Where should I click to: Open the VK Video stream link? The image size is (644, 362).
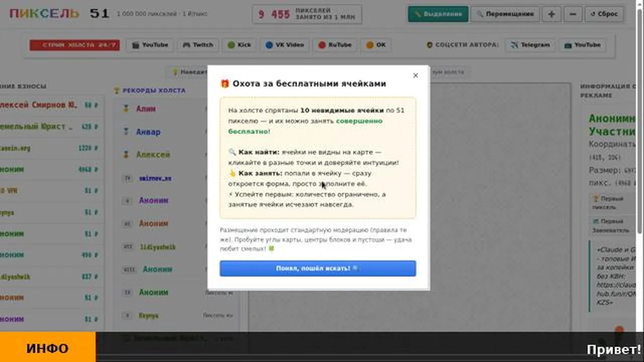285,45
